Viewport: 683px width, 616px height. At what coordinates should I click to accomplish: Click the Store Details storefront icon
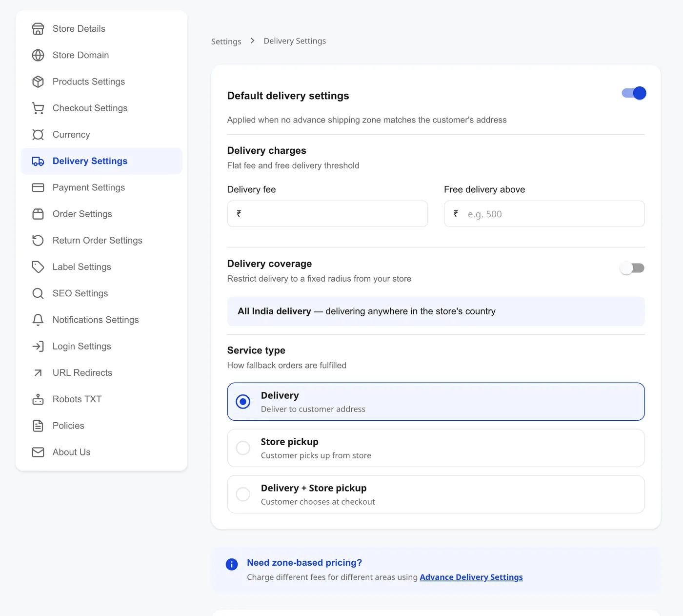click(x=38, y=29)
